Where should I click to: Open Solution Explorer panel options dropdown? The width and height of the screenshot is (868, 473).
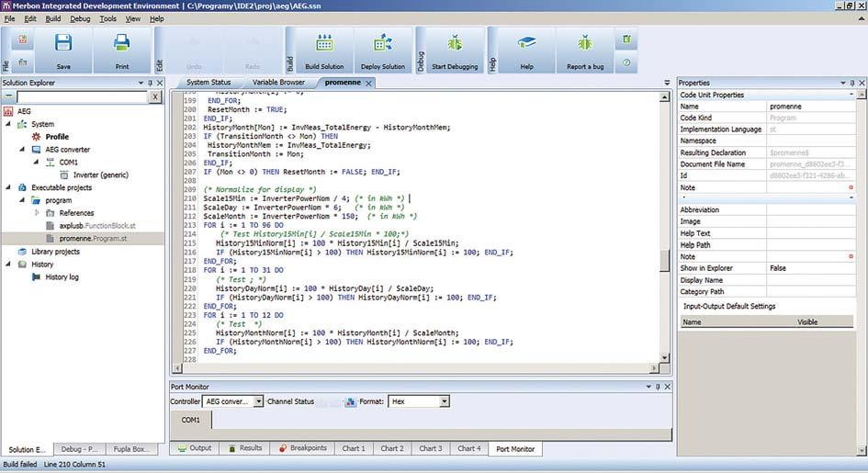pyautogui.click(x=141, y=83)
